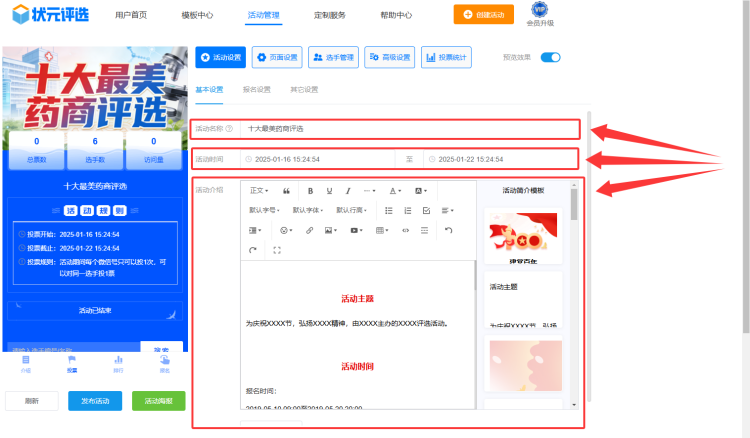Click the 选手管理 button
The image size is (750, 438).
333,57
